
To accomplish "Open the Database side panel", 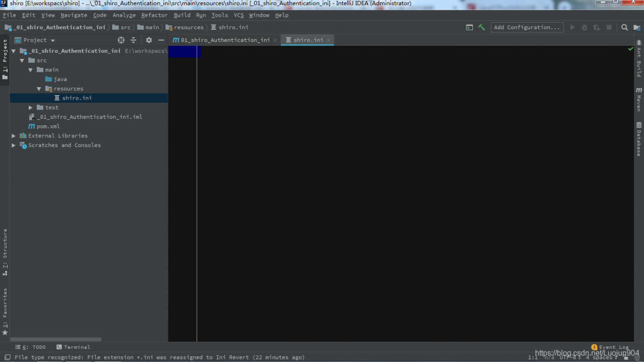I will pos(639,139).
